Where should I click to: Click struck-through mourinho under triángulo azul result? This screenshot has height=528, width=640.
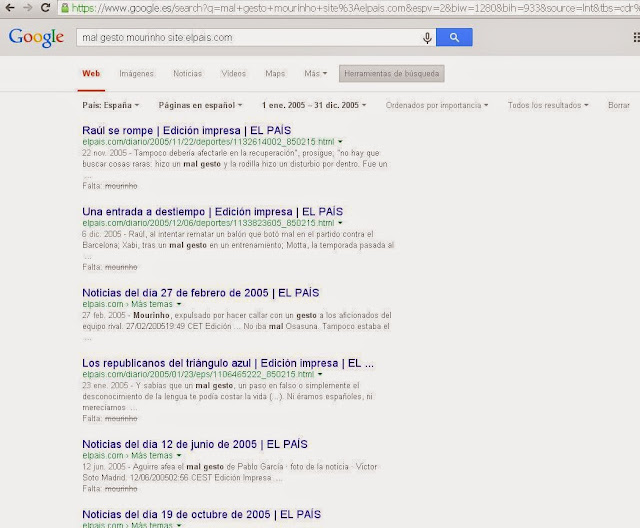[x=121, y=419]
